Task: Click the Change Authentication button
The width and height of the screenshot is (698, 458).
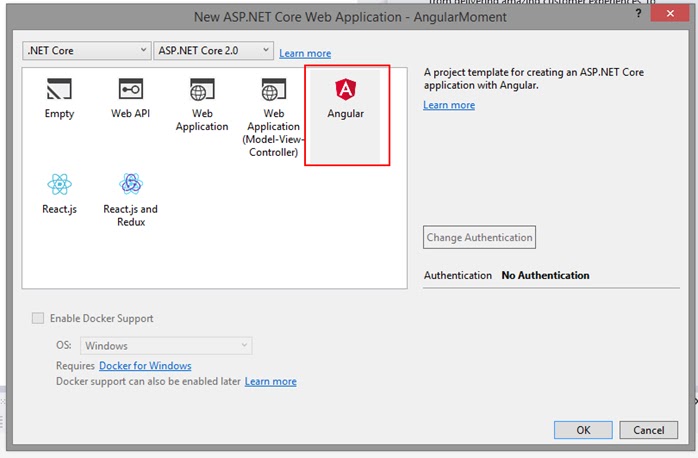Action: click(479, 237)
